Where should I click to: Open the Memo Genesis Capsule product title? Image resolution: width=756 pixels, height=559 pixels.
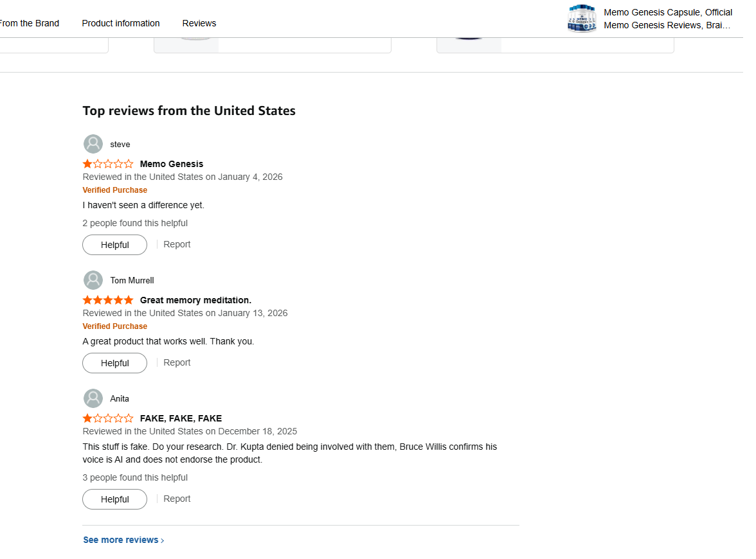(x=668, y=19)
